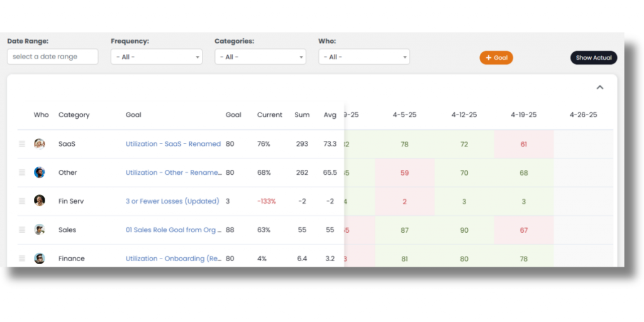This screenshot has width=644, height=322.
Task: Click the date range input field
Action: 53,57
